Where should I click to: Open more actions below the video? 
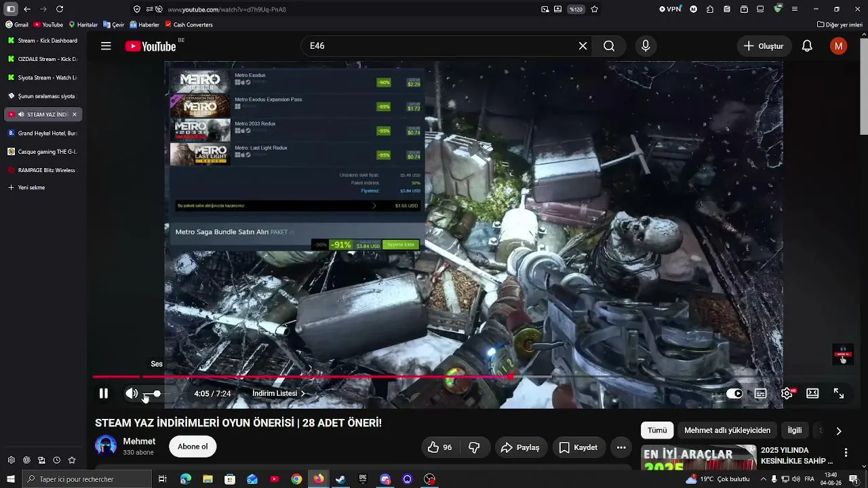click(x=621, y=447)
